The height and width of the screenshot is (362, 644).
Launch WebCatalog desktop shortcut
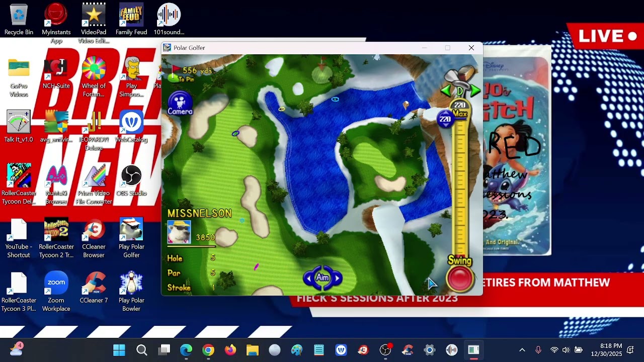tap(131, 127)
